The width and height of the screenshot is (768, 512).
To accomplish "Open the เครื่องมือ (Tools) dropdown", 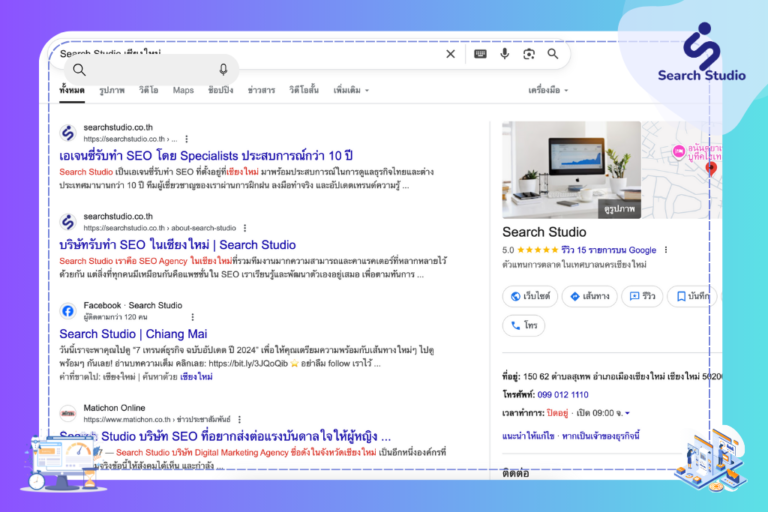I will 548,90.
